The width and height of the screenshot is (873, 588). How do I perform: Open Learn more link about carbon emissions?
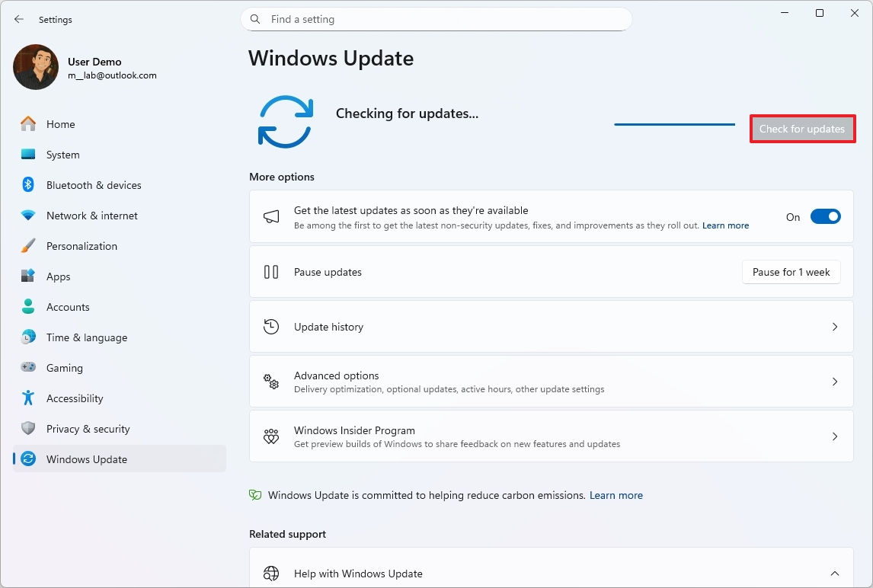(616, 495)
